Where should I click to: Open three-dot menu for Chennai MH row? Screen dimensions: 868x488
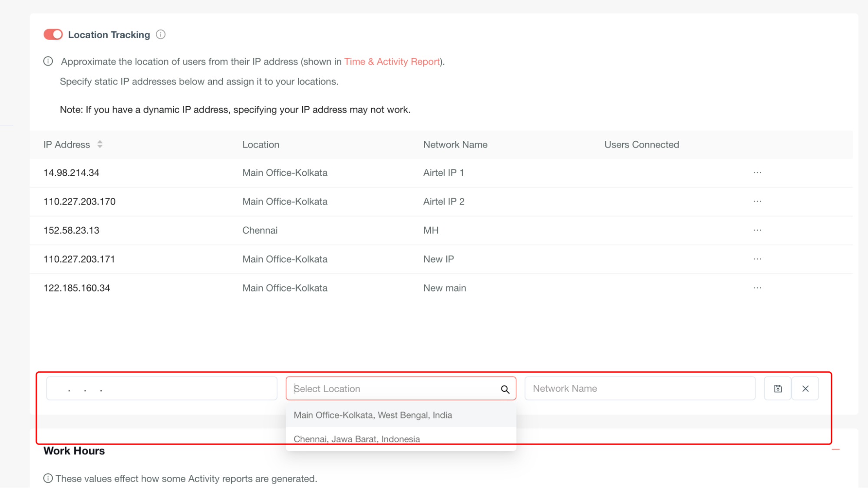(757, 230)
